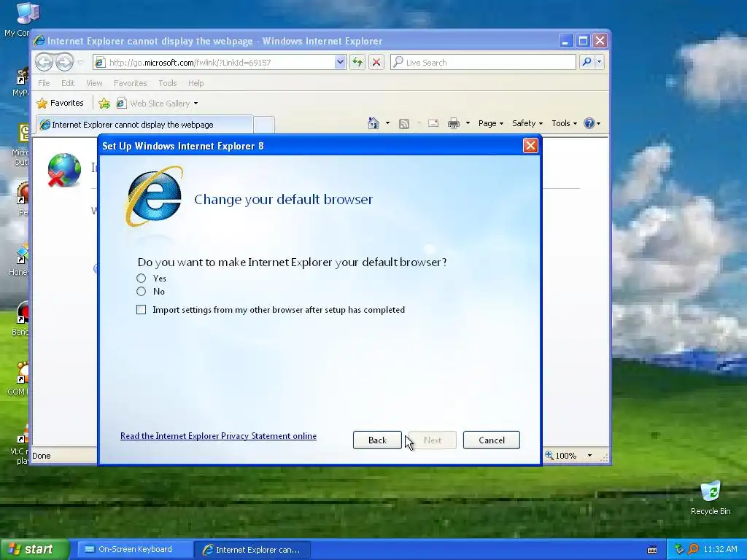Viewport: 747px width, 560px height.
Task: Click the green tray icon beside the search icon
Action: click(679, 550)
